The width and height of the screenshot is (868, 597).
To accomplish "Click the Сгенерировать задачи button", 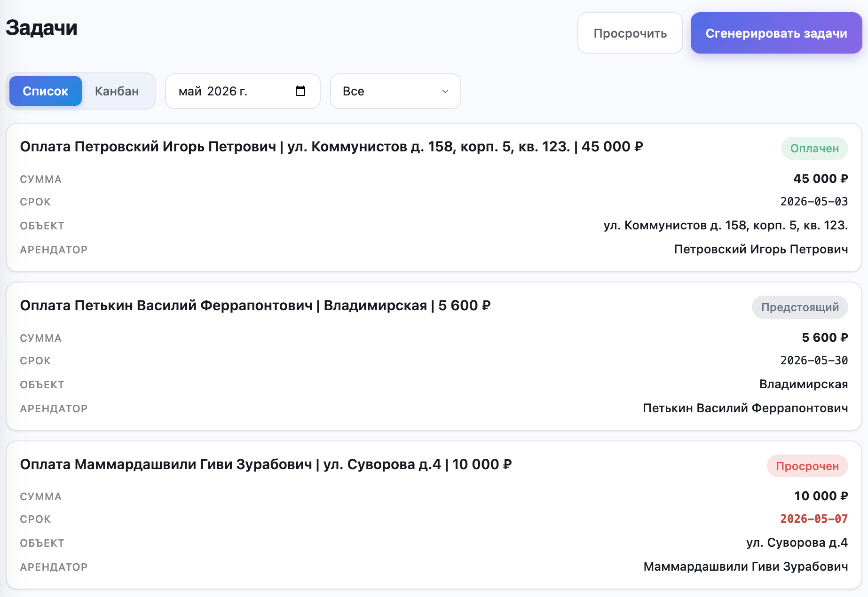I will 776,33.
